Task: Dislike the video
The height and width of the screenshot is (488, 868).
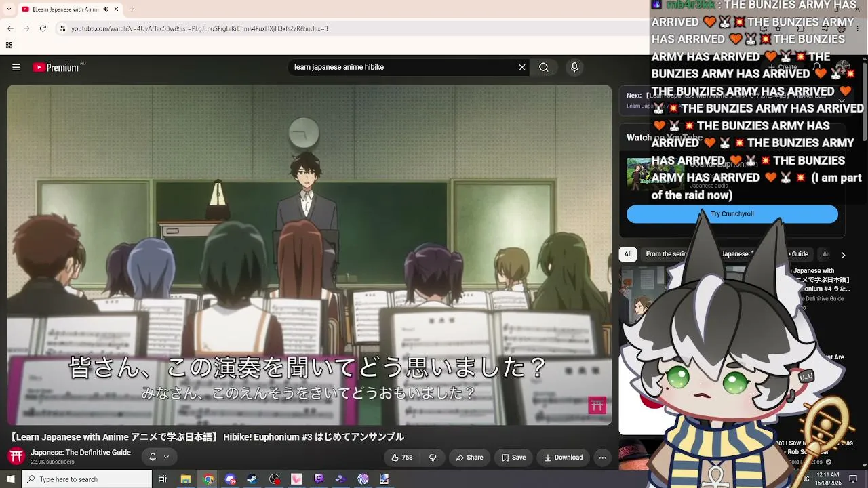Action: pyautogui.click(x=432, y=457)
